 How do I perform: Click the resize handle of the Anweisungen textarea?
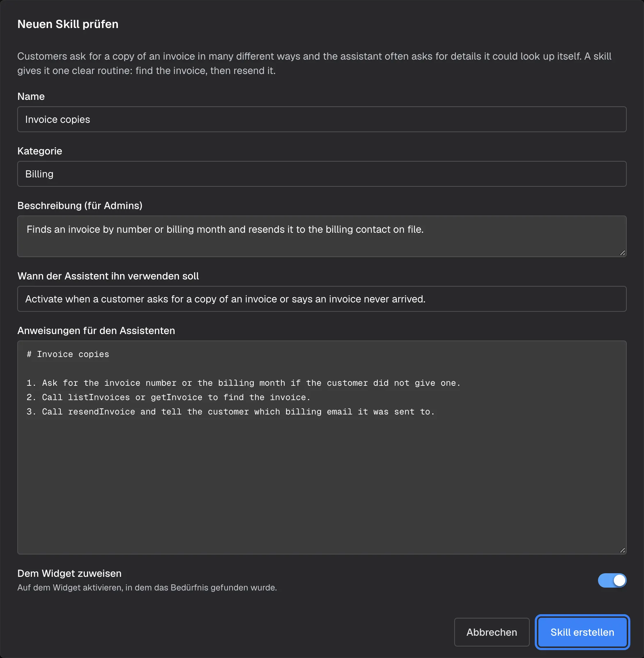pyautogui.click(x=622, y=550)
